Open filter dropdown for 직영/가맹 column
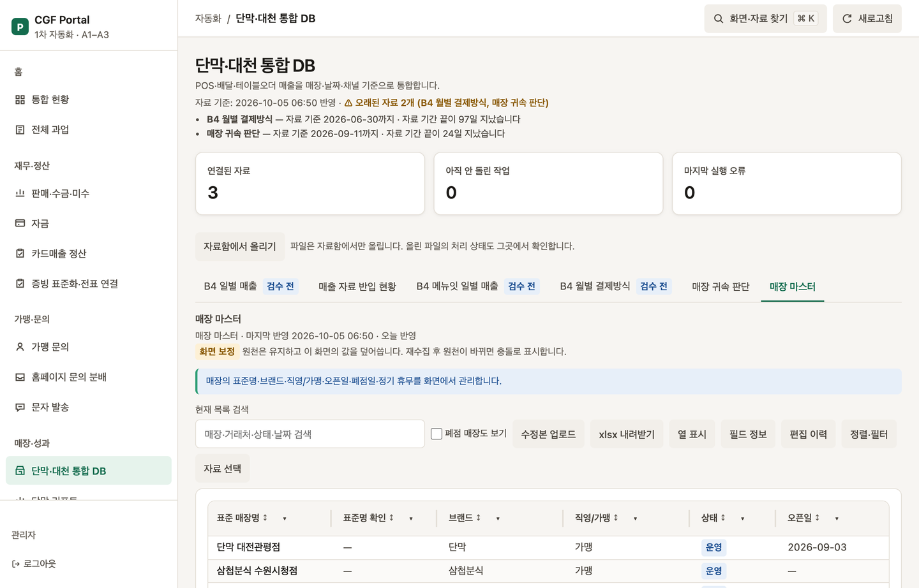Viewport: 919px width, 588px height. pyautogui.click(x=635, y=518)
